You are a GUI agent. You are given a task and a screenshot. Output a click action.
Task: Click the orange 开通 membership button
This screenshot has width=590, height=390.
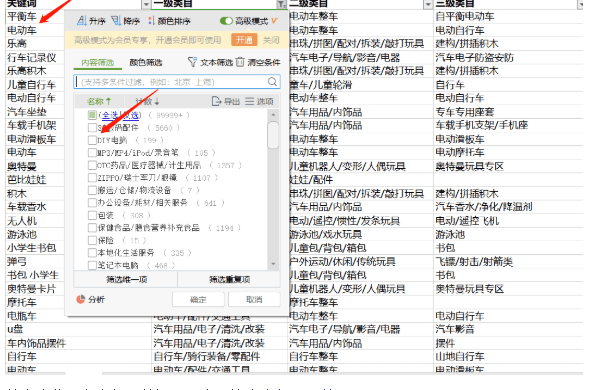(244, 40)
